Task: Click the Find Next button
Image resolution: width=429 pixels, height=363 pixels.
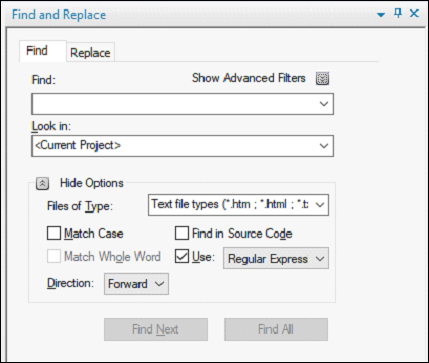Action: [x=156, y=329]
